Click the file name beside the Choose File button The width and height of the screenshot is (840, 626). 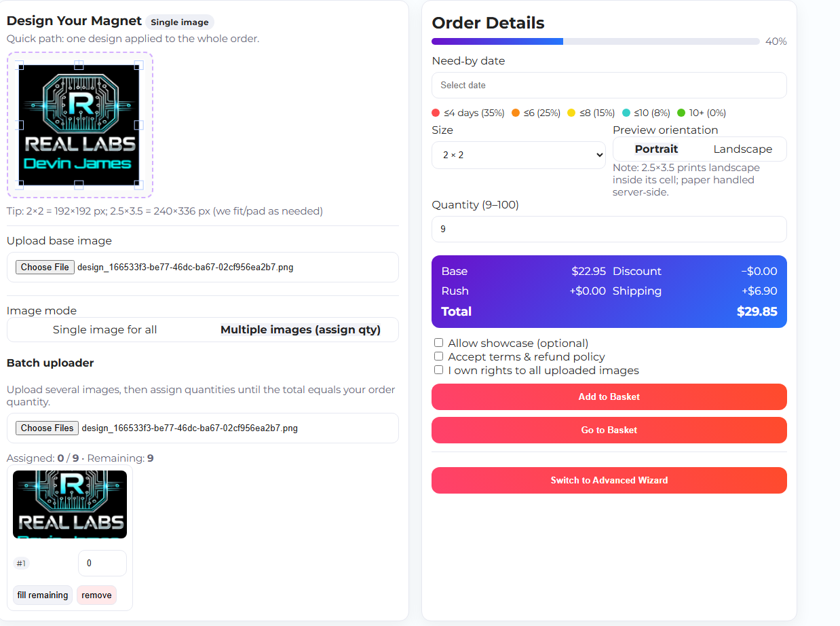185,268
